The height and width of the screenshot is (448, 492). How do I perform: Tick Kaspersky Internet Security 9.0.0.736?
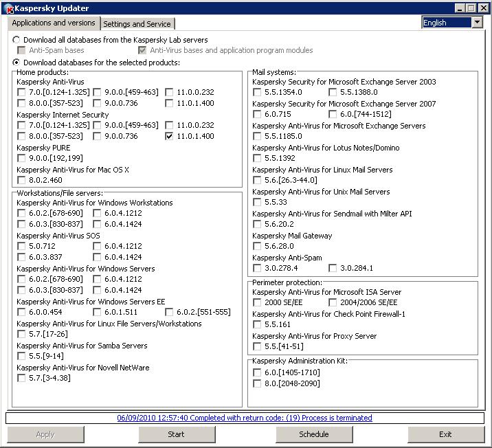97,136
